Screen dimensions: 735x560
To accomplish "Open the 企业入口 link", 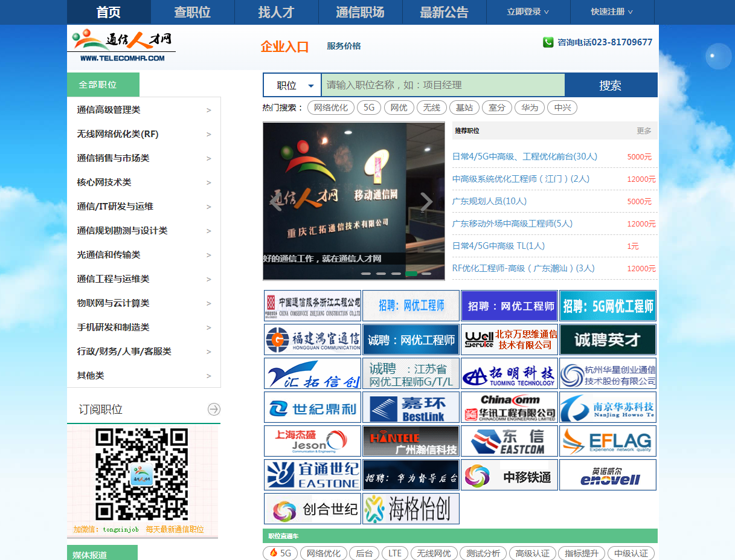I will coord(284,47).
